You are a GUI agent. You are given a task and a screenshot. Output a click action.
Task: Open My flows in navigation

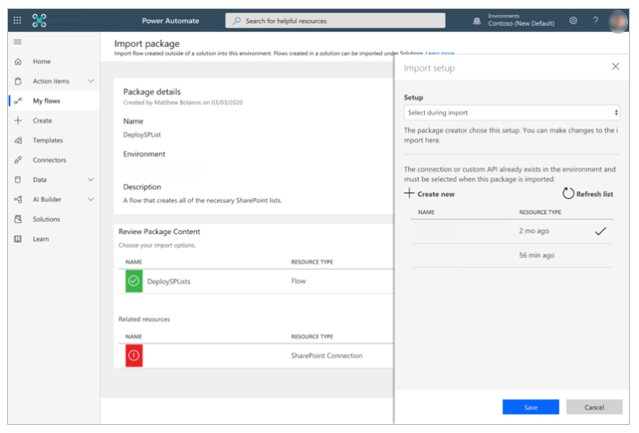pyautogui.click(x=46, y=101)
